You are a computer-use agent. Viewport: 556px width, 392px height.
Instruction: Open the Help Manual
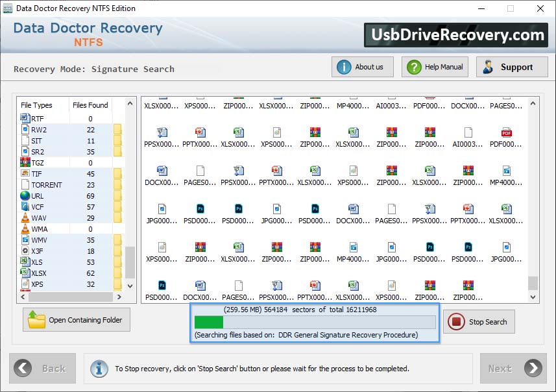pos(435,67)
